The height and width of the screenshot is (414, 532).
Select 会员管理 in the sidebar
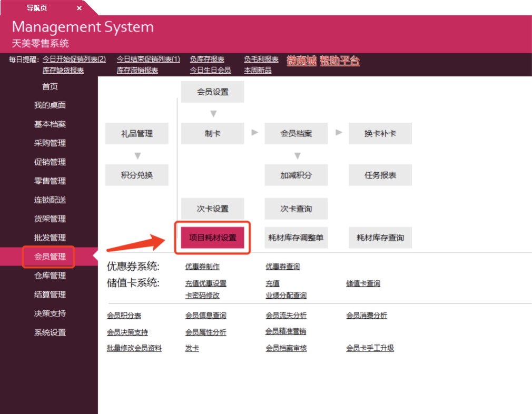pyautogui.click(x=50, y=257)
